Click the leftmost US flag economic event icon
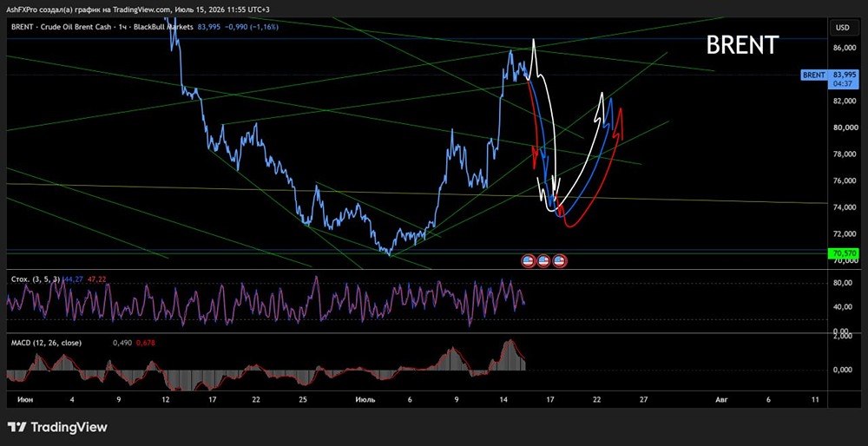This screenshot has height=446, width=868. point(529,261)
